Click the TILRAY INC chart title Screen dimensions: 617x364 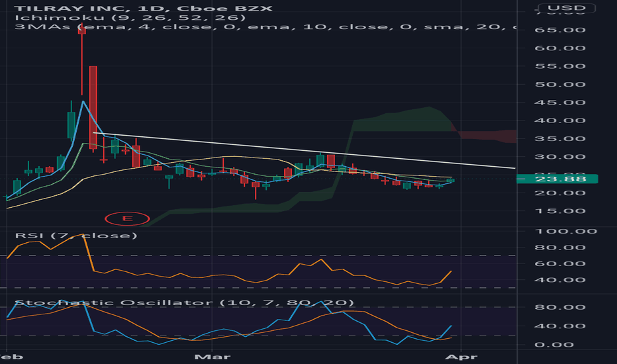143,8
